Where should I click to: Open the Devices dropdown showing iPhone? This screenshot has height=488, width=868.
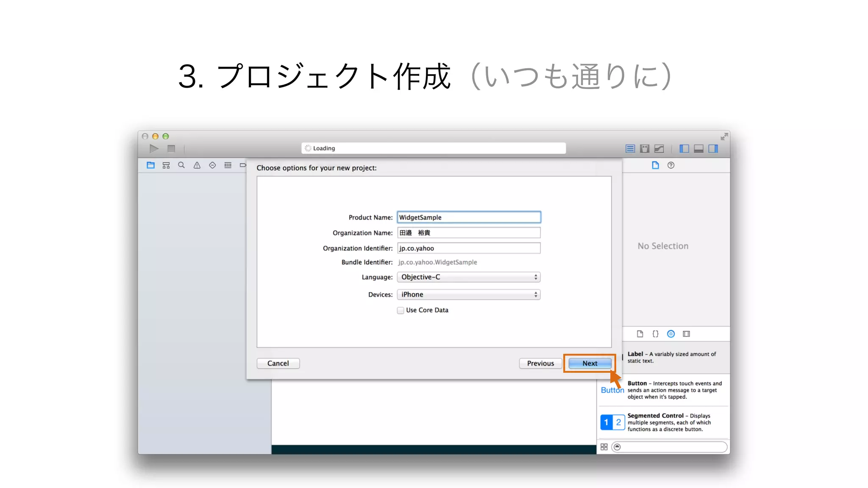(x=468, y=294)
